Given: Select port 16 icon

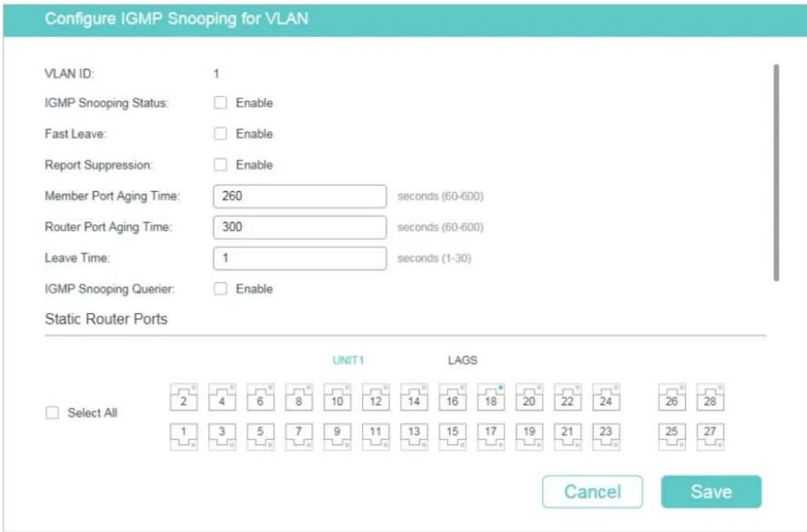Looking at the screenshot, I should [x=452, y=397].
